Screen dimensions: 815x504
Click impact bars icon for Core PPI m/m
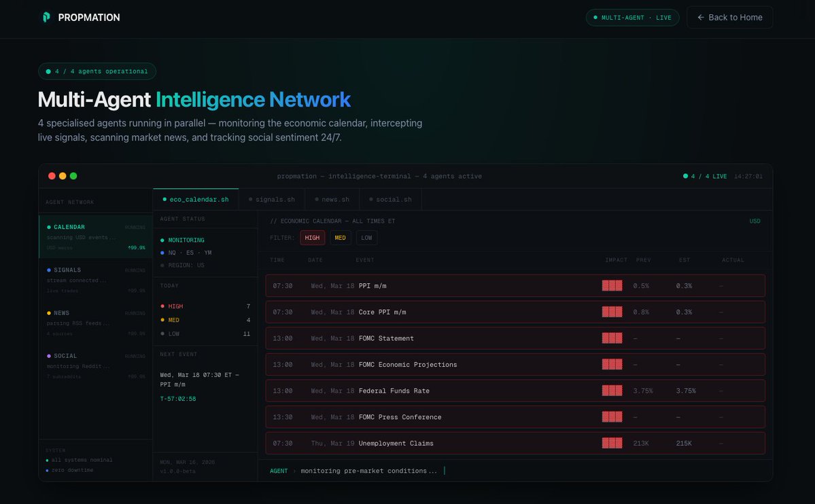tap(612, 312)
